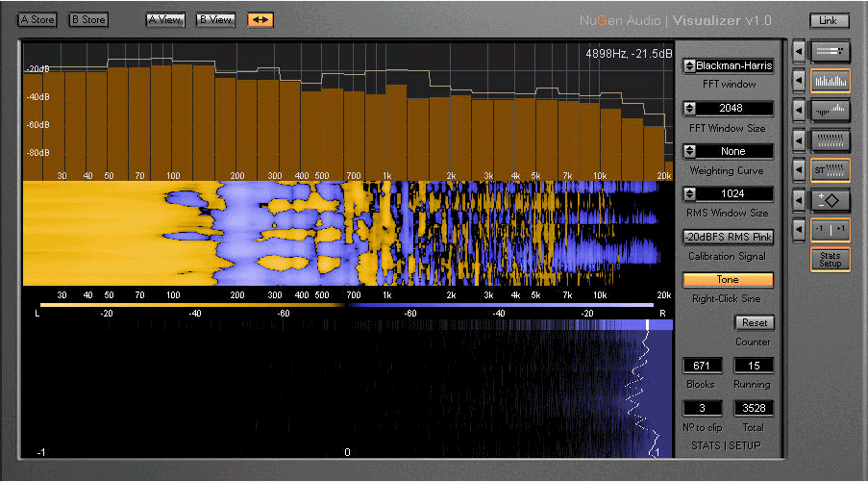Viewport: 868px width, 482px height.
Task: Click the stepper arrows next to None weighting
Action: pos(689,151)
